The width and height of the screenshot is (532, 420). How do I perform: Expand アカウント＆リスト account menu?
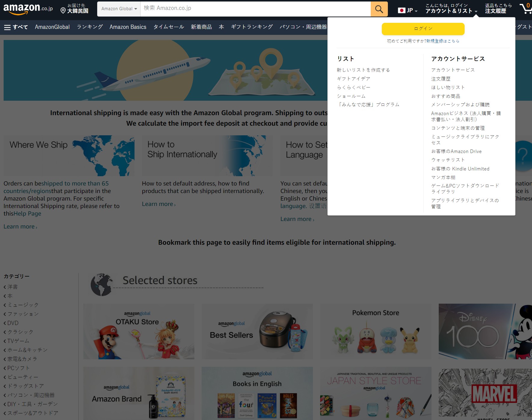click(x=451, y=8)
